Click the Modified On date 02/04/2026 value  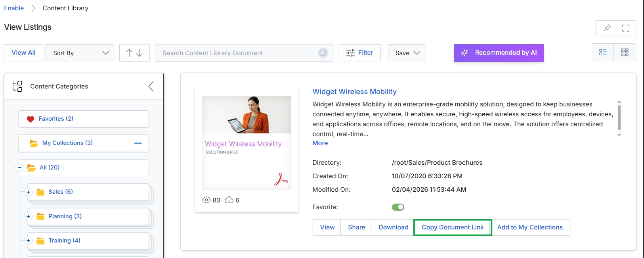click(x=429, y=190)
